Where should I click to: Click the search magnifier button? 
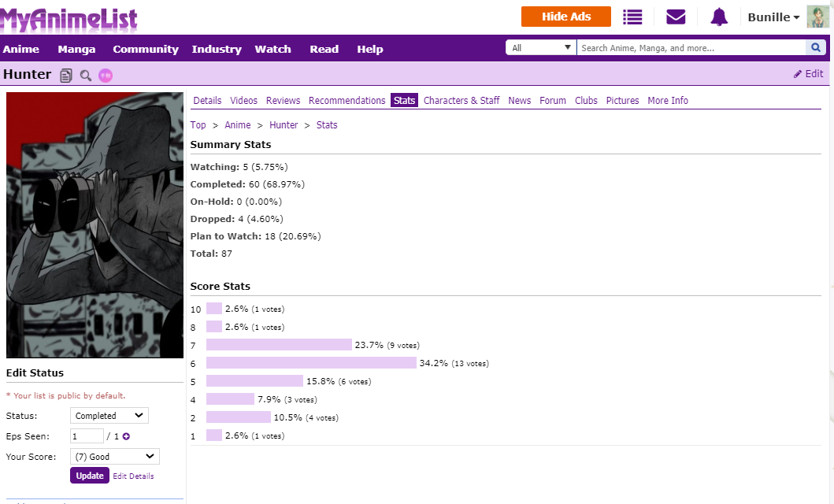coord(816,48)
